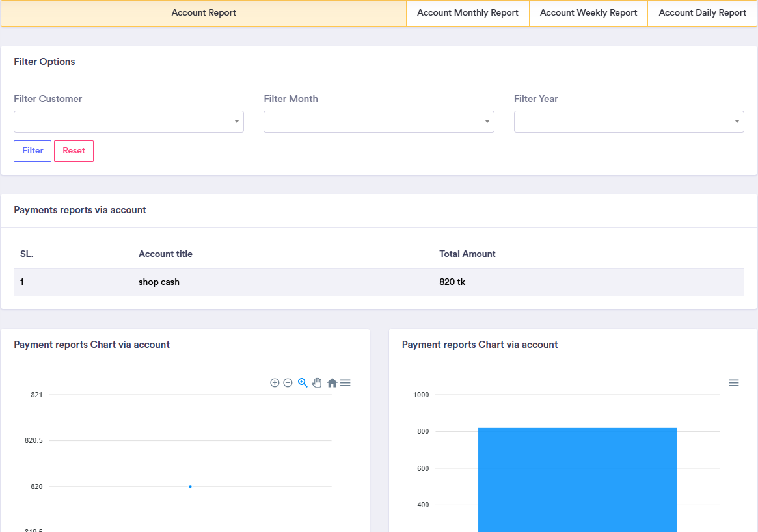
Task: Click the 'Filter Customer' field label
Action: (48, 99)
